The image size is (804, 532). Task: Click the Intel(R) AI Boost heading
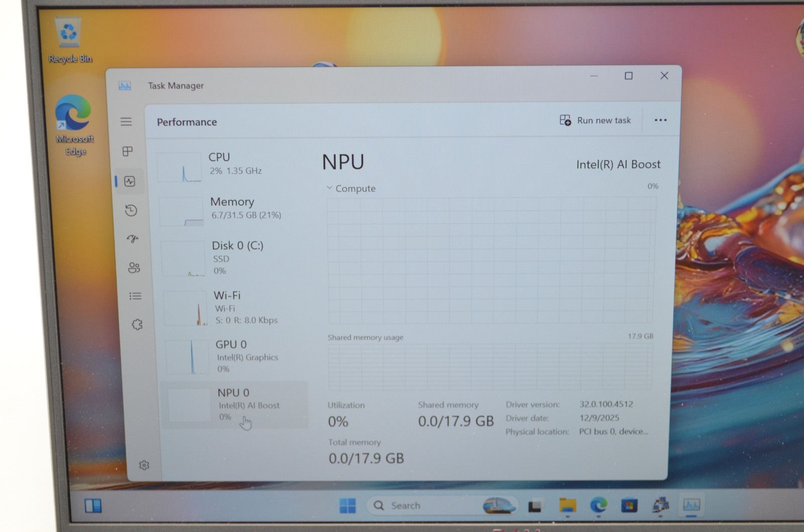pyautogui.click(x=618, y=164)
